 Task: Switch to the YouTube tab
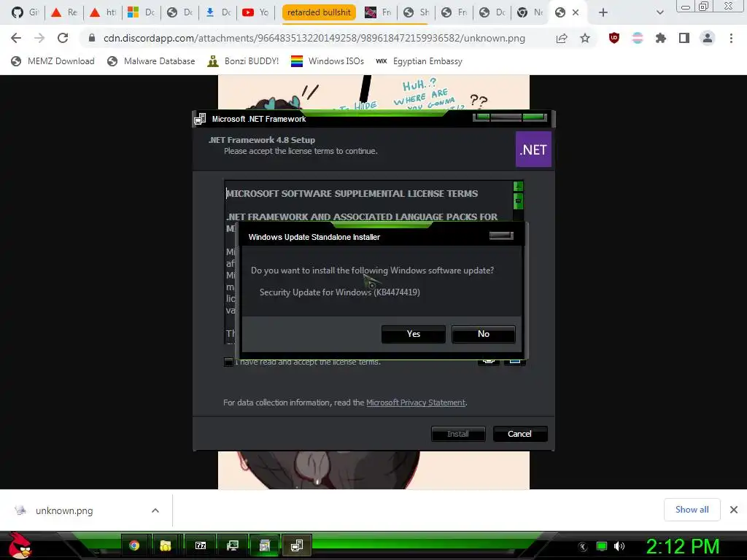[x=256, y=13]
